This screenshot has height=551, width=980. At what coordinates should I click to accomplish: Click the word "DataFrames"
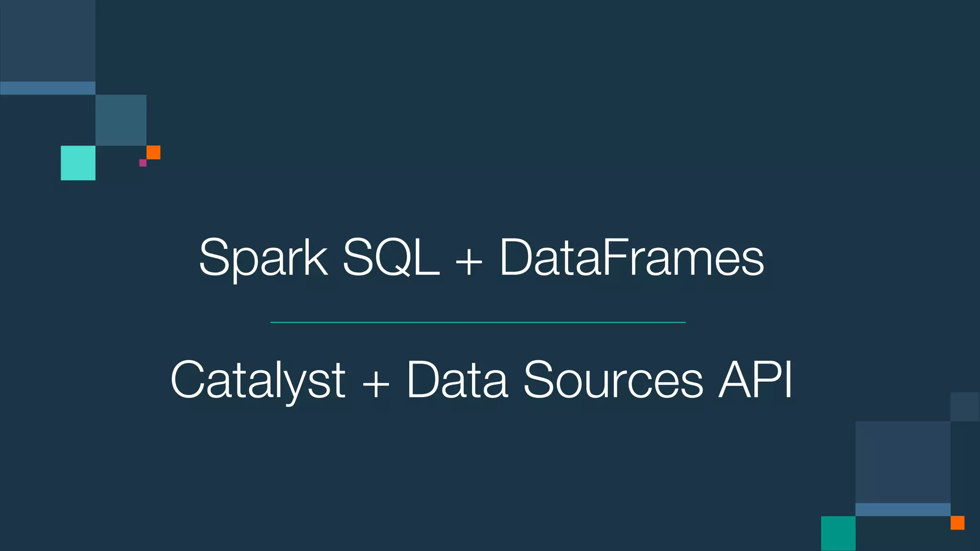(x=632, y=258)
